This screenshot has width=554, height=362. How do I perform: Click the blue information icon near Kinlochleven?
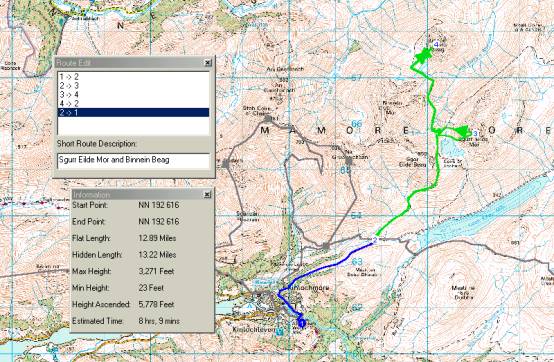280,331
